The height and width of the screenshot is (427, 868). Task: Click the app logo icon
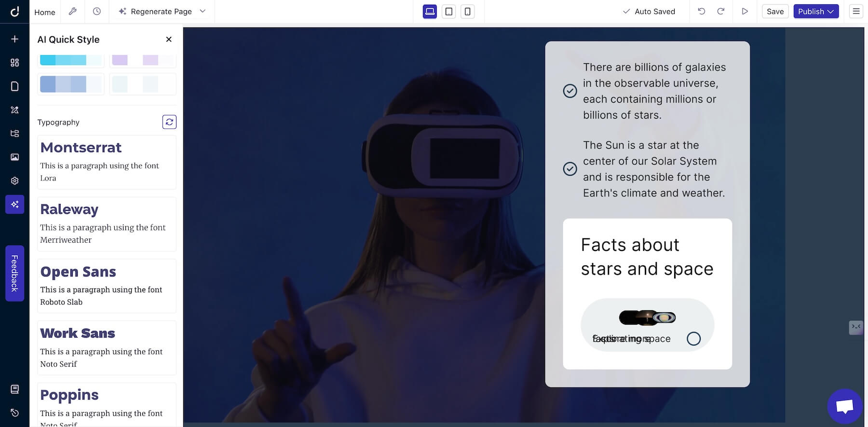(14, 11)
